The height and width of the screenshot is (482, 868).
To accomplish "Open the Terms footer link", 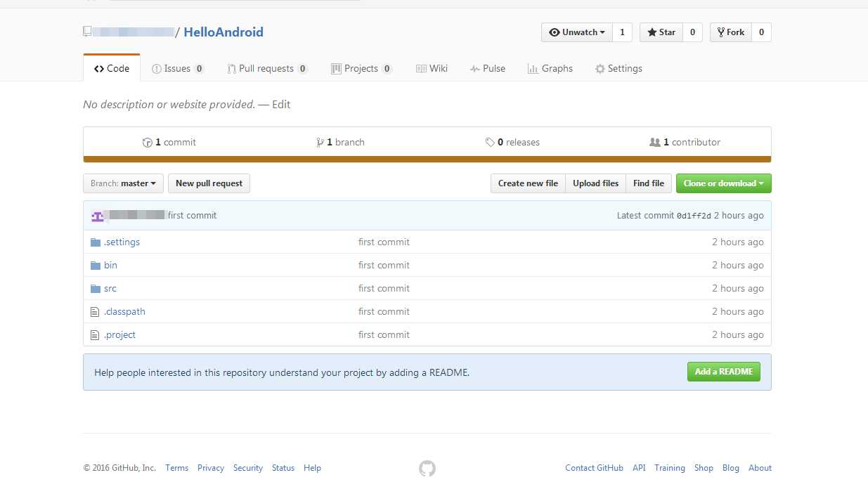I will (177, 468).
